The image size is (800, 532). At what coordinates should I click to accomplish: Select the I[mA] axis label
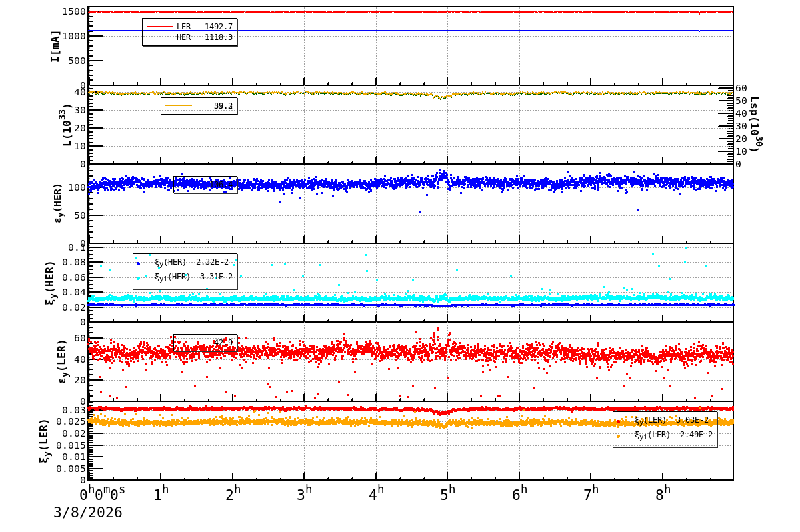55,46
